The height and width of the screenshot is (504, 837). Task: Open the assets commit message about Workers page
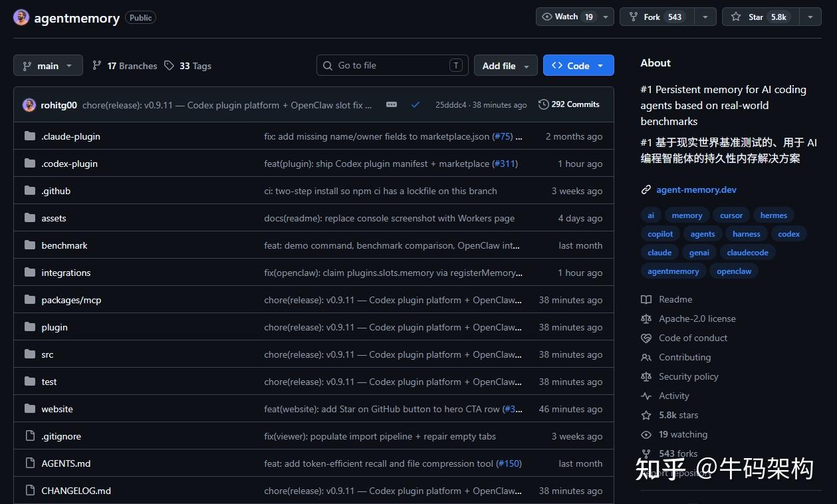[x=389, y=218]
